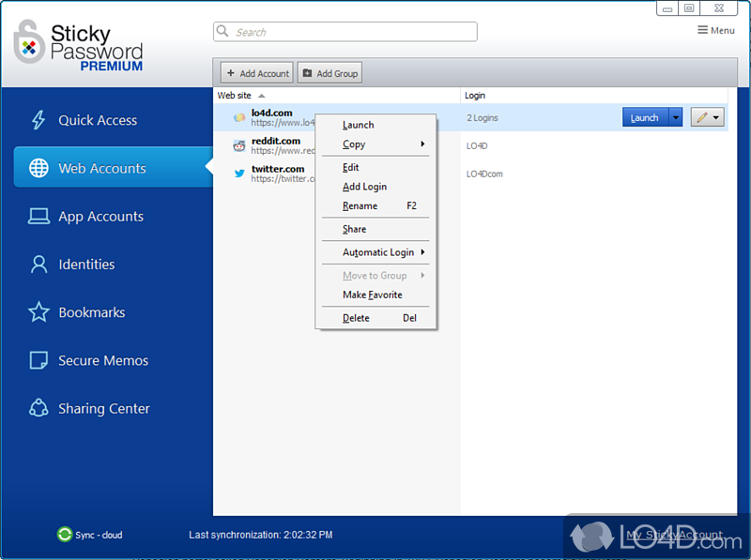Click the App Accounts laptop icon
The width and height of the screenshot is (751, 560).
[x=38, y=217]
